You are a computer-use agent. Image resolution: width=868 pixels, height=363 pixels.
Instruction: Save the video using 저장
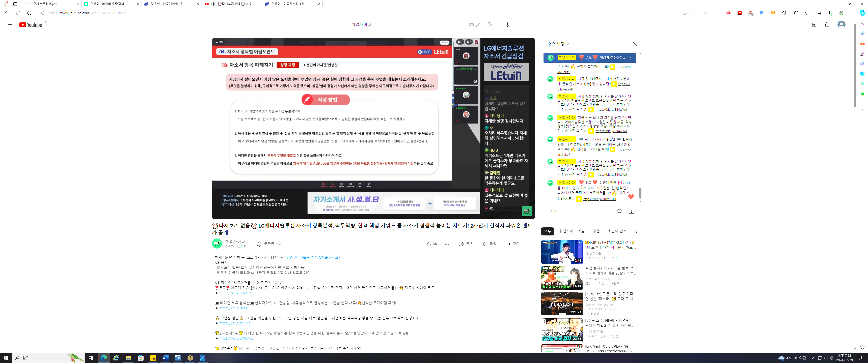click(x=512, y=244)
